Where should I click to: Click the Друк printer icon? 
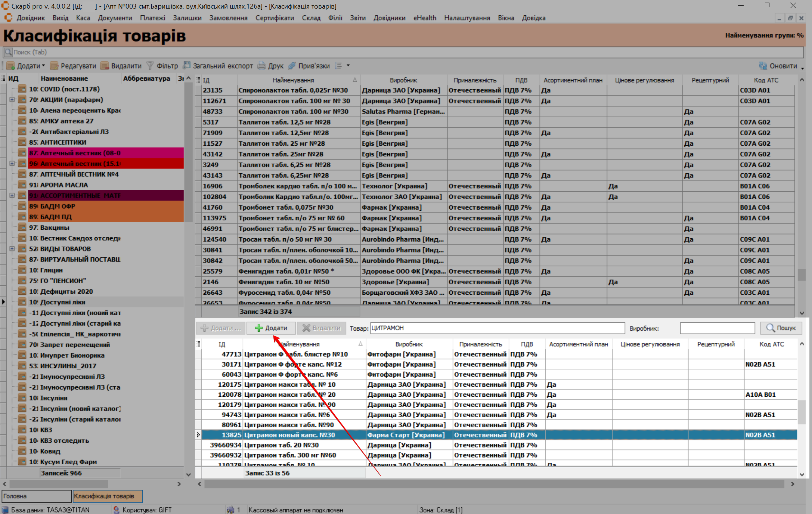[261, 66]
